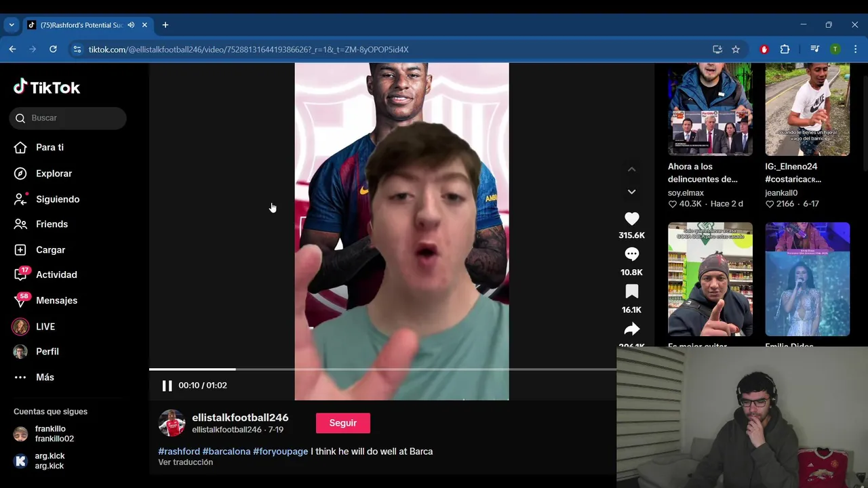Viewport: 868px width, 488px height.
Task: Click Ver traducción link
Action: (185, 462)
